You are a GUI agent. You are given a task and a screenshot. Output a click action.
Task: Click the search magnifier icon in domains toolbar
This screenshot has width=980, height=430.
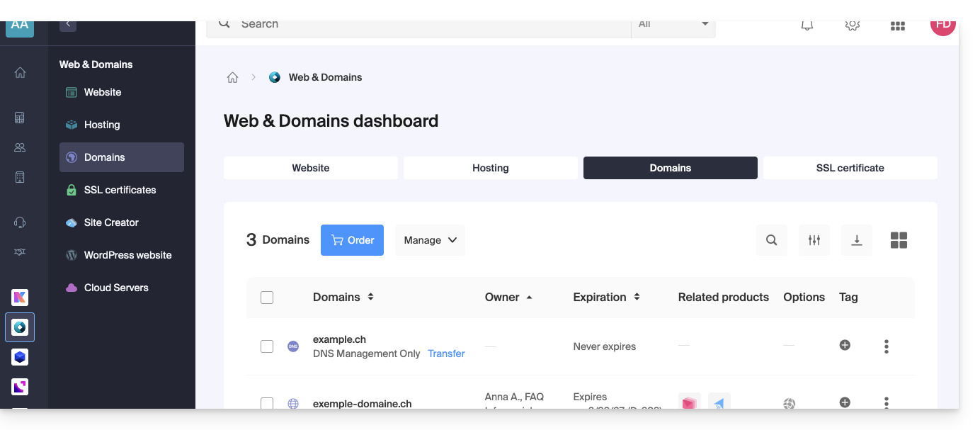tap(772, 240)
